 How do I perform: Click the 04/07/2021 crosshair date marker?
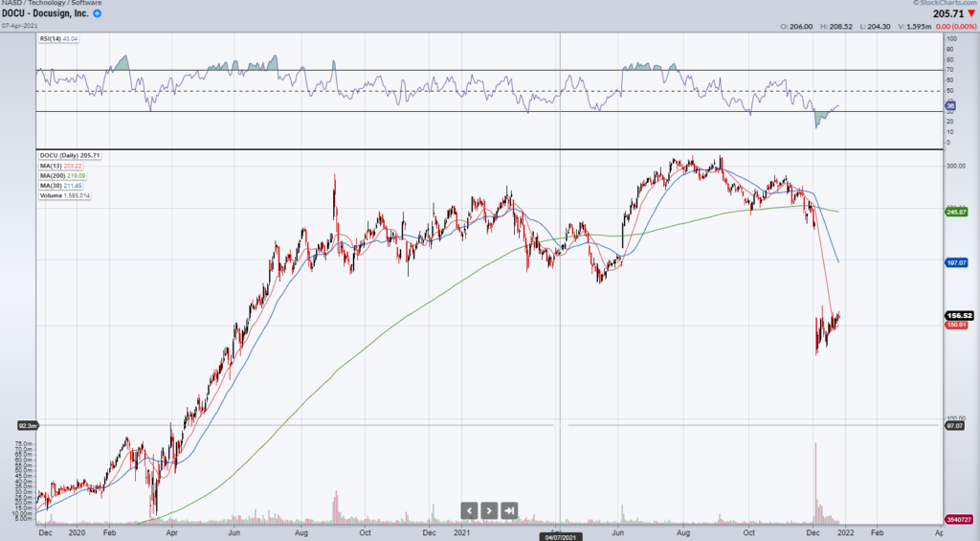tap(559, 537)
